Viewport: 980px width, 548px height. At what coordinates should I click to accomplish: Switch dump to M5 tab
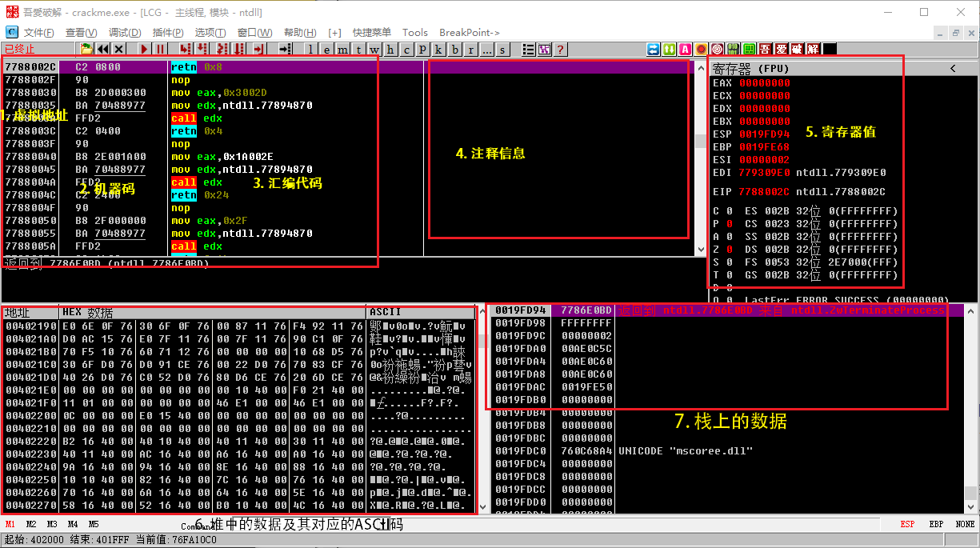point(94,524)
